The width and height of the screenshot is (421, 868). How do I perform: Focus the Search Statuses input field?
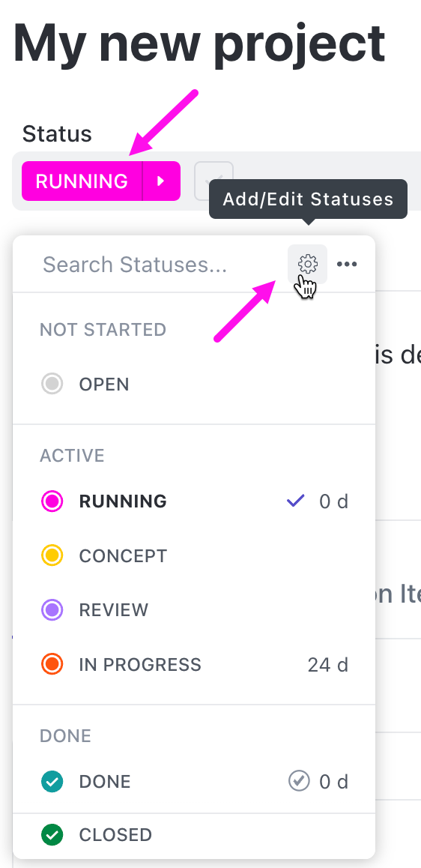coord(160,265)
